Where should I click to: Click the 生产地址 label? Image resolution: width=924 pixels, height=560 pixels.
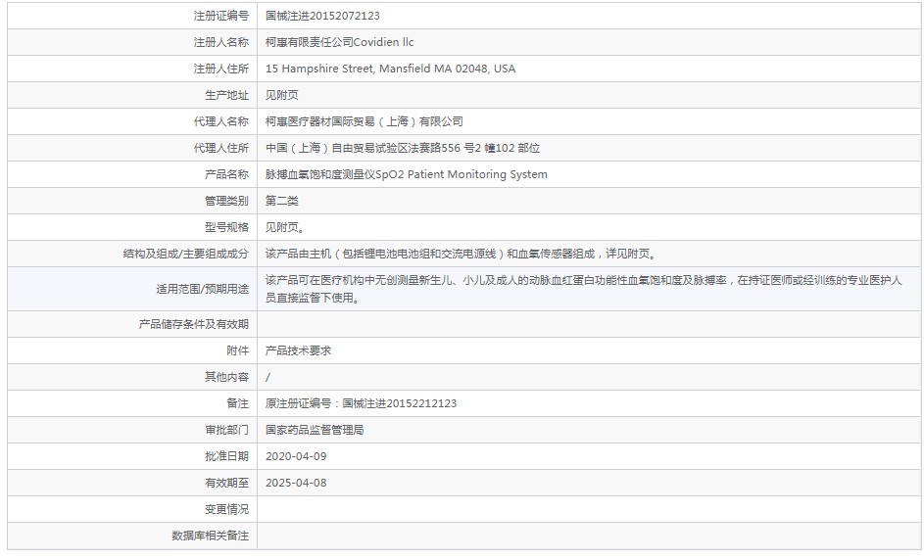(x=227, y=95)
